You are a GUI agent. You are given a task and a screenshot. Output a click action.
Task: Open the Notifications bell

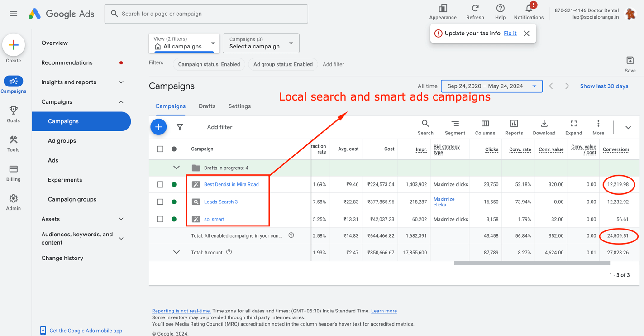pos(529,9)
